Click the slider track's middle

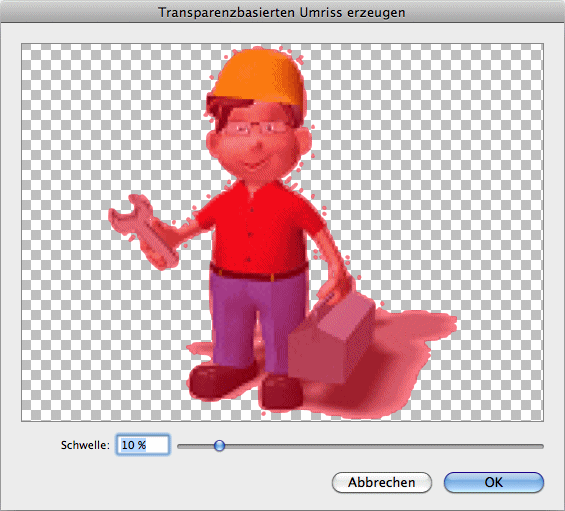pyautogui.click(x=360, y=446)
